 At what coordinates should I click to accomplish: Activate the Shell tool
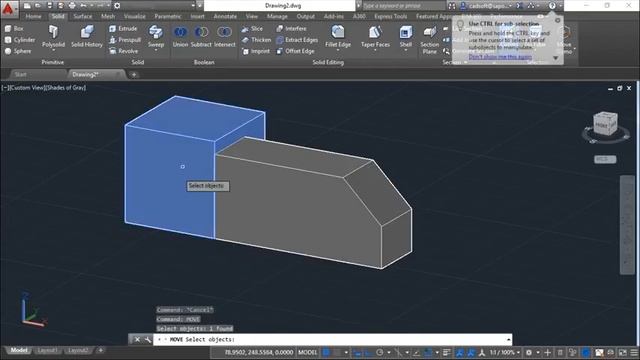406,35
